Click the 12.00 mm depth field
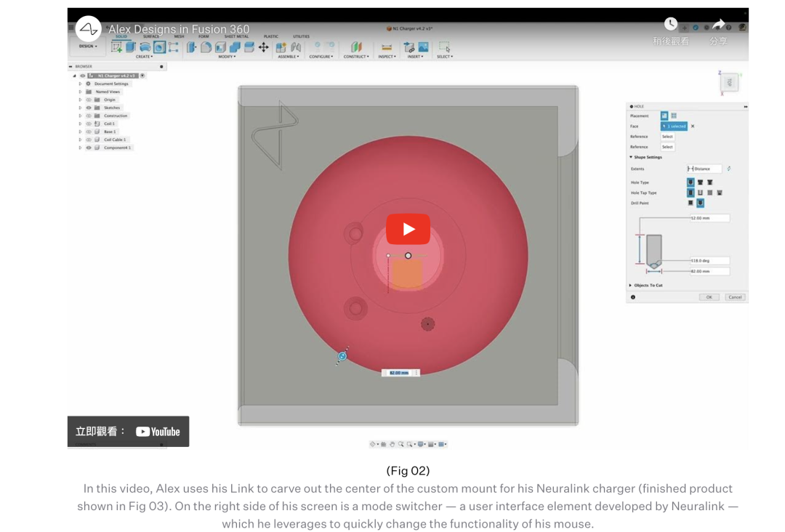 709,218
